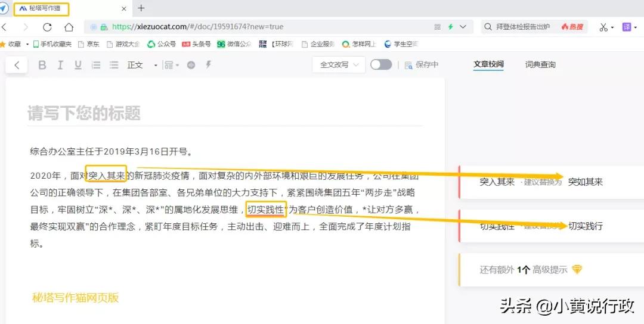The image size is (644, 324).
Task: Click the green padlock security icon
Action: (104, 27)
